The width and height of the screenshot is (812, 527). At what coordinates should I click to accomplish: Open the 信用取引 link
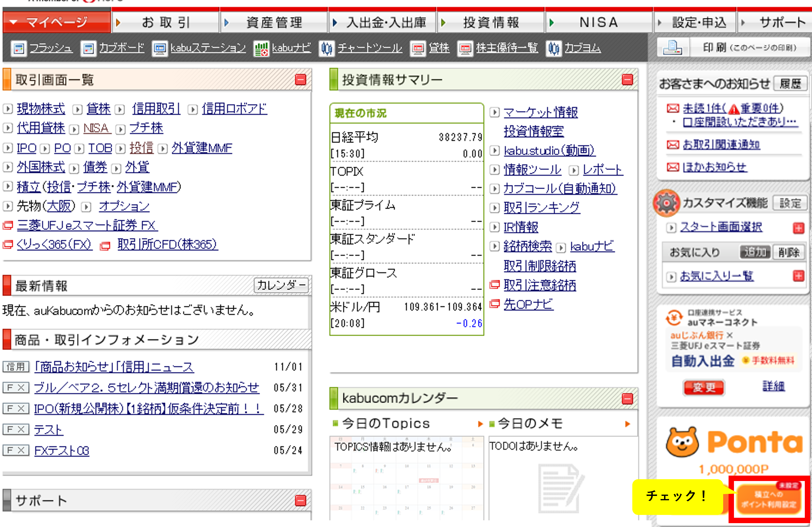tap(156, 109)
